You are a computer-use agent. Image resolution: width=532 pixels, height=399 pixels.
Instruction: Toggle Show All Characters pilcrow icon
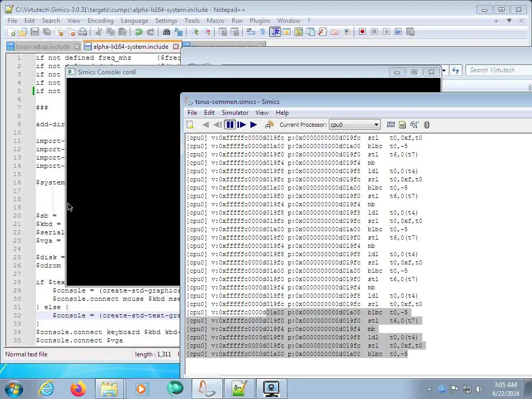coord(262,32)
